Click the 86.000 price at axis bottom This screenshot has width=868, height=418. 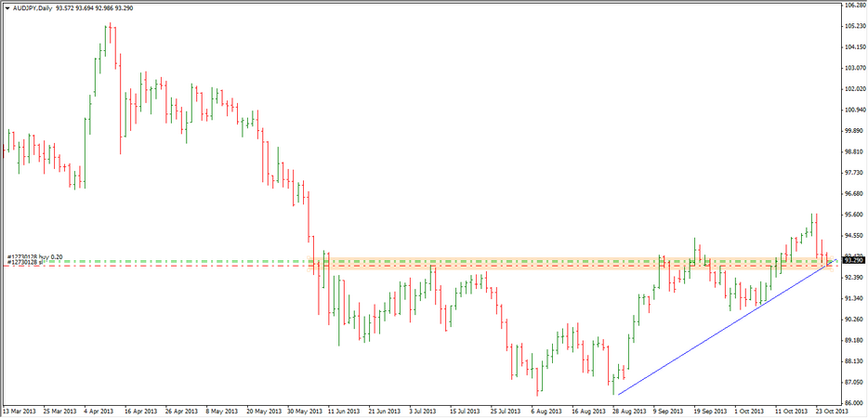tap(854, 402)
